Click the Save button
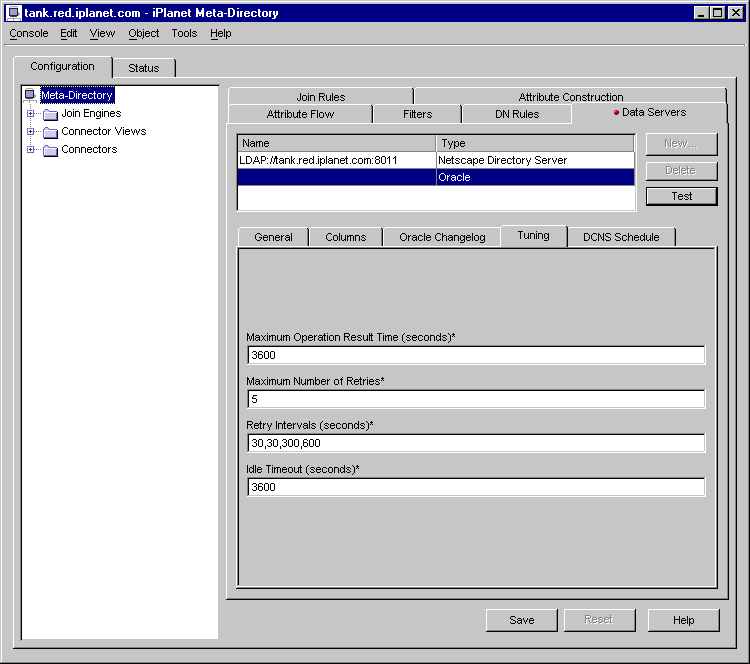 pos(521,620)
